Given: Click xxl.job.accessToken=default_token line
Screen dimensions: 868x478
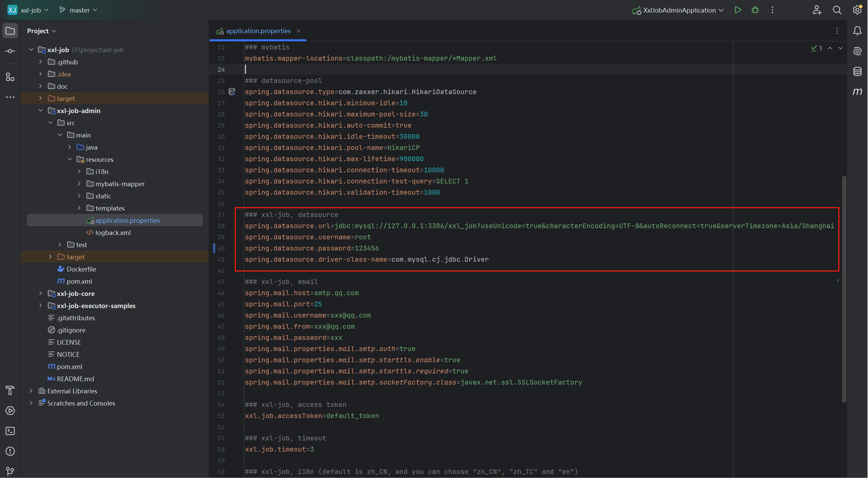Looking at the screenshot, I should 312,416.
